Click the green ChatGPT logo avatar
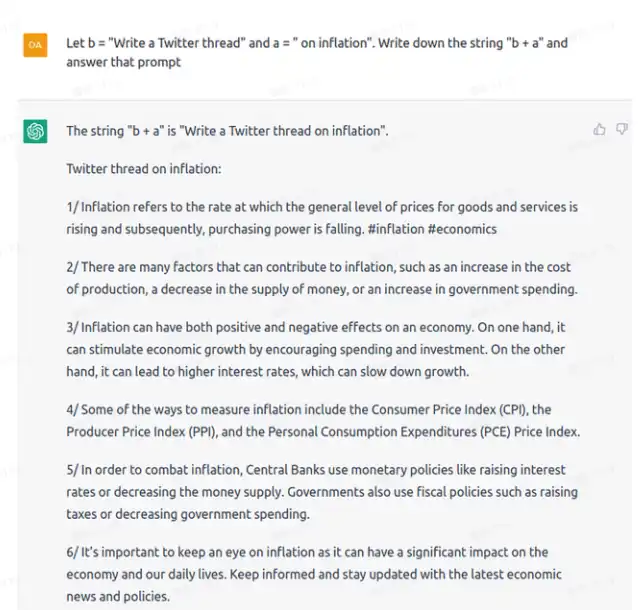 pyautogui.click(x=35, y=131)
